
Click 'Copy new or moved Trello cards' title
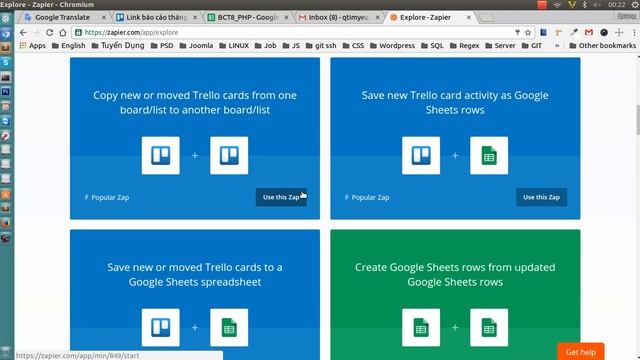[x=195, y=102]
